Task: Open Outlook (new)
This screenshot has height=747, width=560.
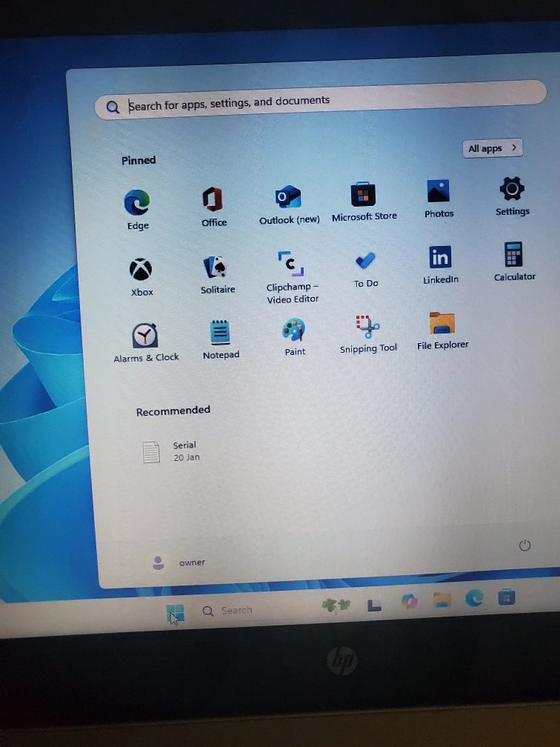Action: [289, 205]
